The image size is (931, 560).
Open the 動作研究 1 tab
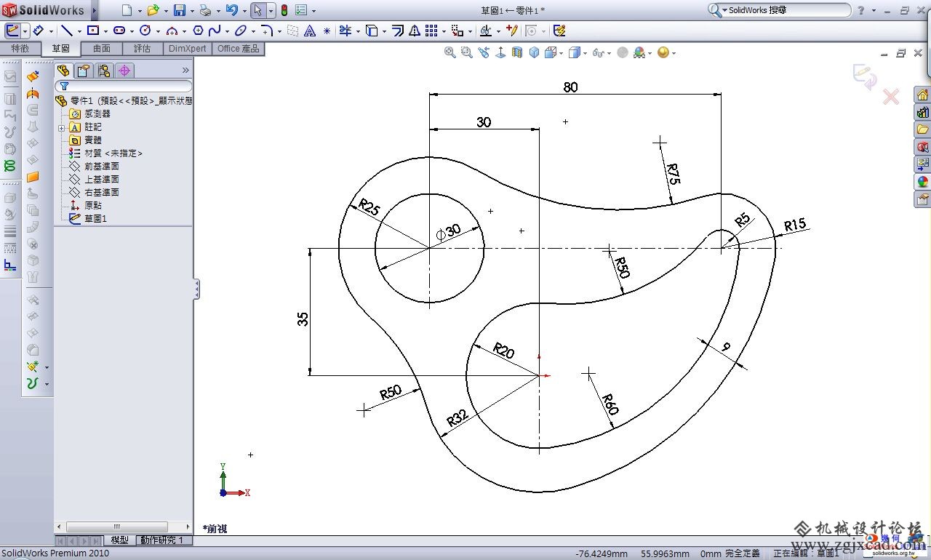(163, 540)
